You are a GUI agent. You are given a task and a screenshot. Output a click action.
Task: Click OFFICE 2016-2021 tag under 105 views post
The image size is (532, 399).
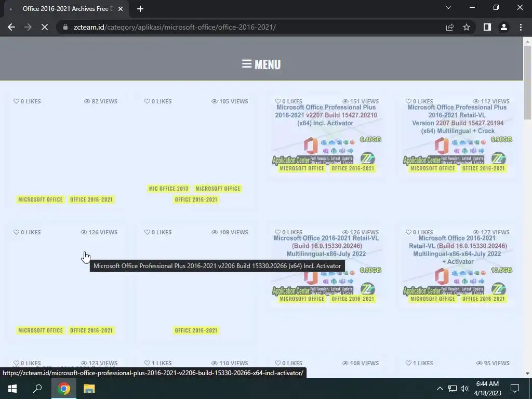(x=196, y=199)
